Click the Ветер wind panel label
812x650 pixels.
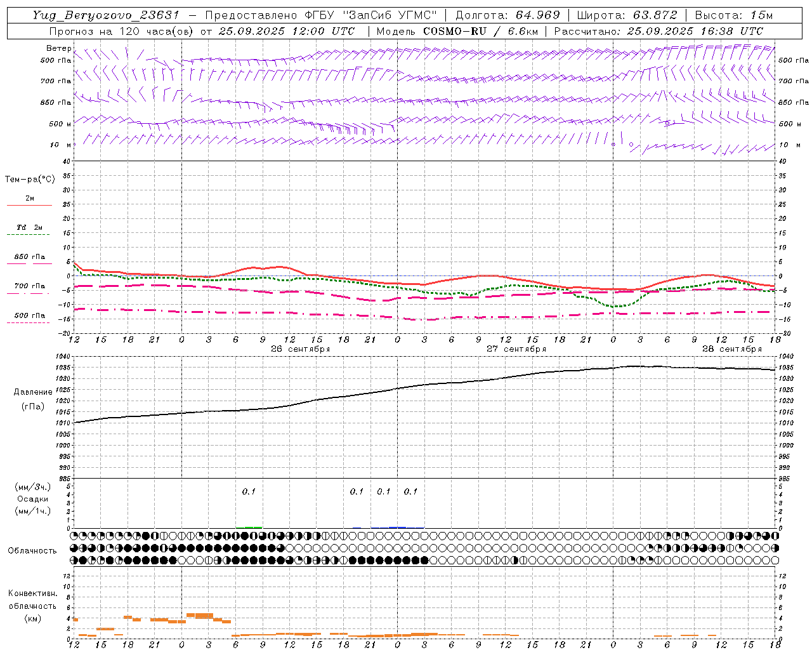[58, 48]
